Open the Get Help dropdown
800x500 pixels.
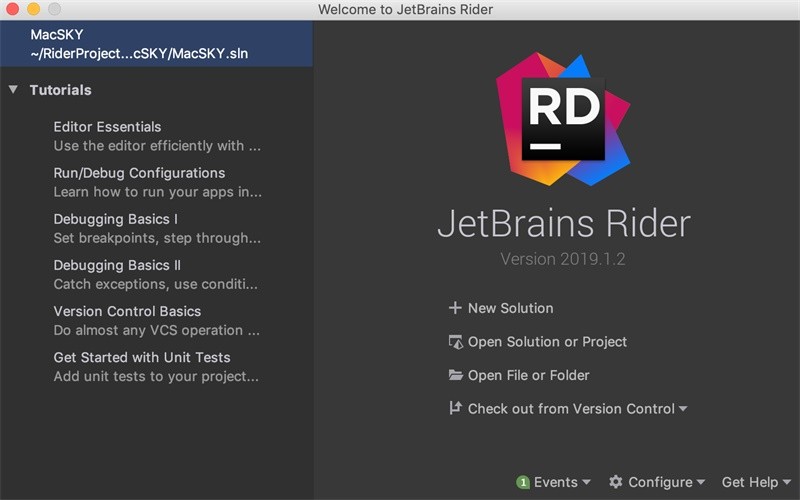pos(756,482)
